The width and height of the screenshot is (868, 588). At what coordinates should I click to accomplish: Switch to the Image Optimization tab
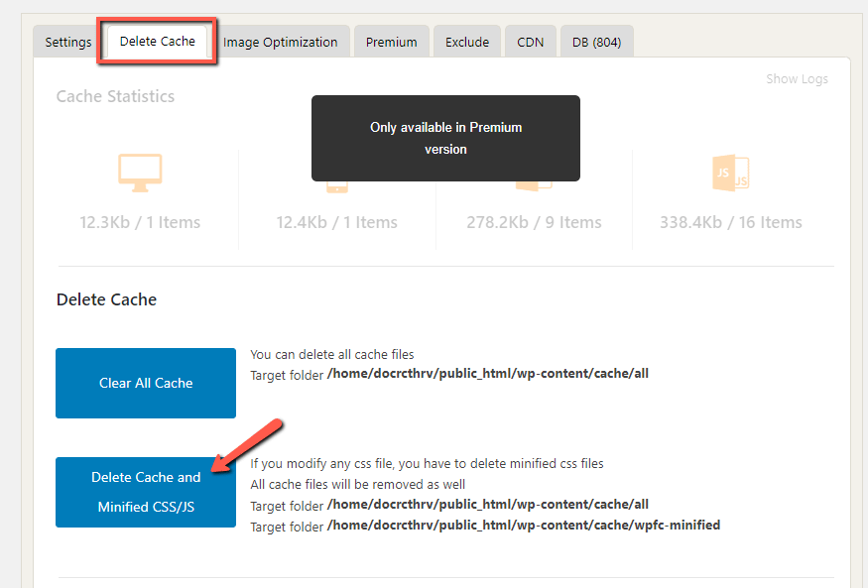click(x=280, y=42)
